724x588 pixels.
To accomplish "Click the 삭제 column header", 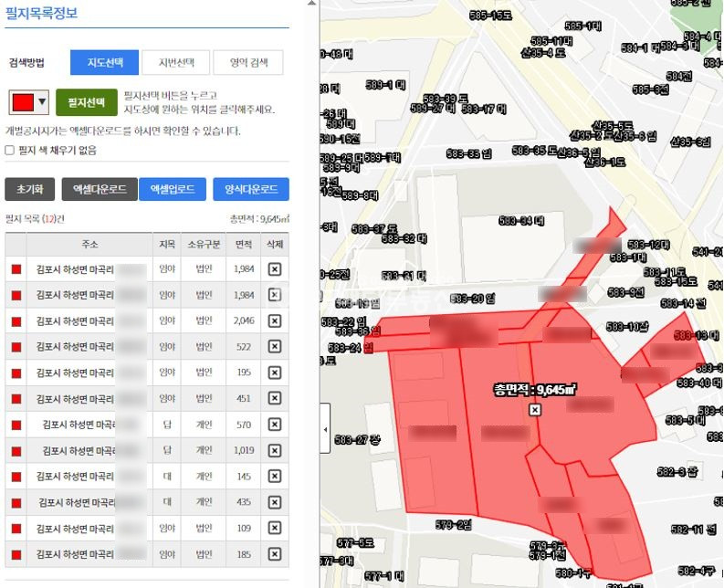I will click(x=275, y=244).
